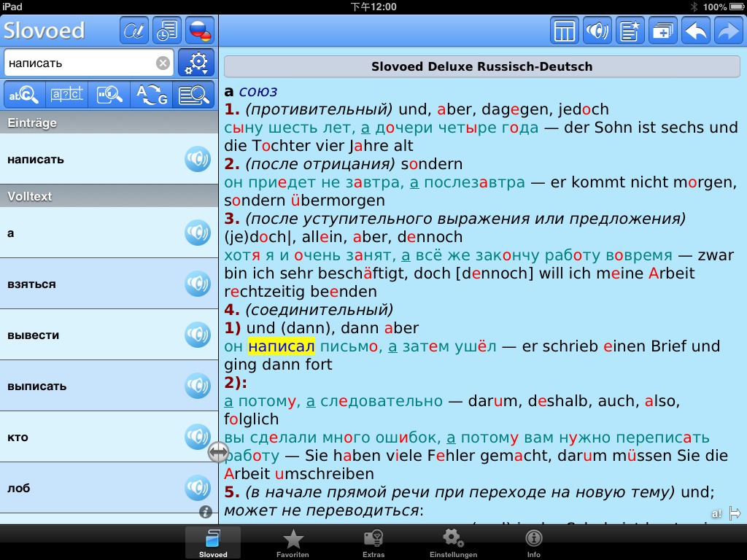Open the search history icon
This screenshot has width=747, height=560.
coord(167,31)
